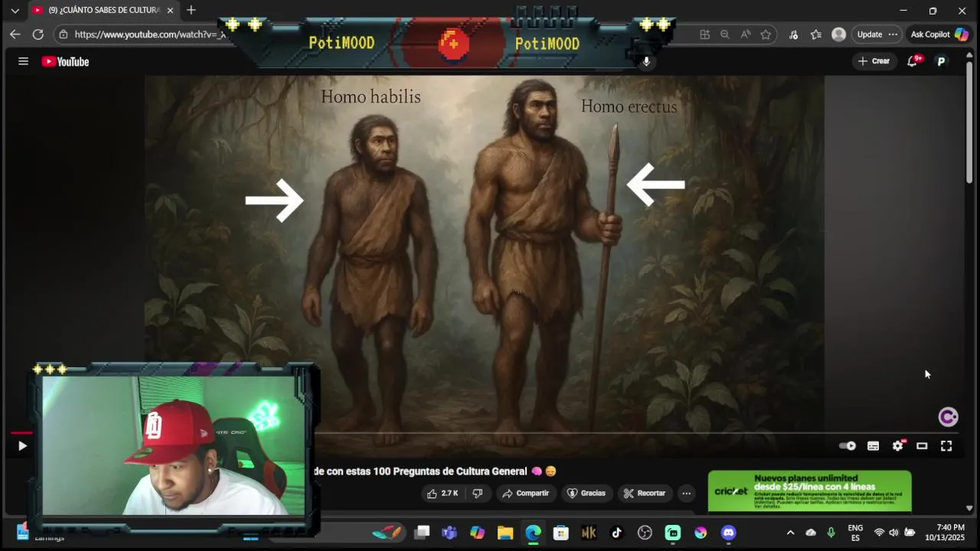The width and height of the screenshot is (980, 551).
Task: Open the Crear create menu
Action: (874, 61)
